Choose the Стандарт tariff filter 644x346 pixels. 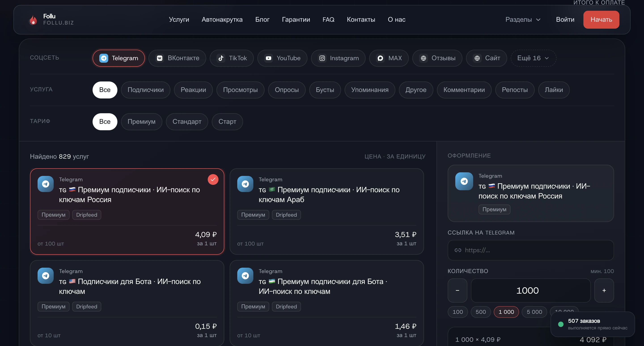click(187, 122)
